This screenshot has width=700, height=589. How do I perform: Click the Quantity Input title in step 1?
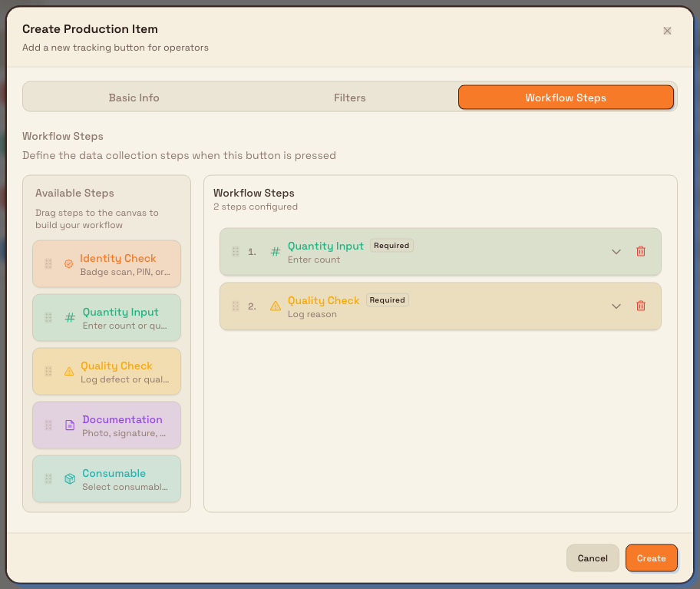click(x=325, y=246)
